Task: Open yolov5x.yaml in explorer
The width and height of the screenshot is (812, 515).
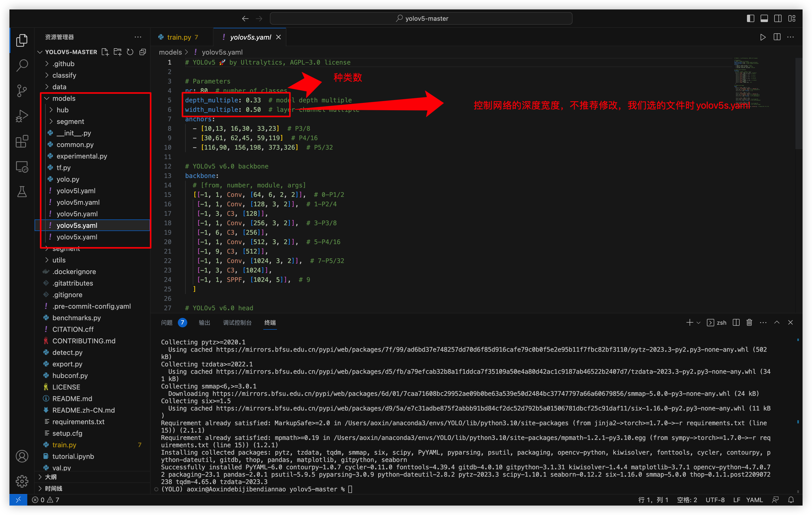Action: click(x=92, y=237)
